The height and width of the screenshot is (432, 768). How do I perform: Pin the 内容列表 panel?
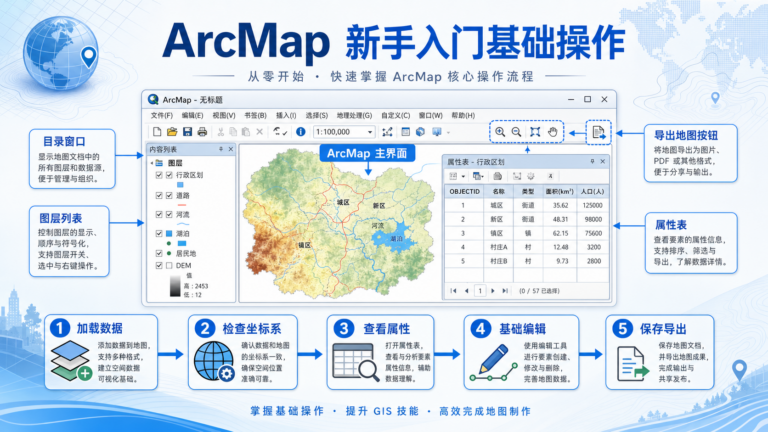point(221,149)
